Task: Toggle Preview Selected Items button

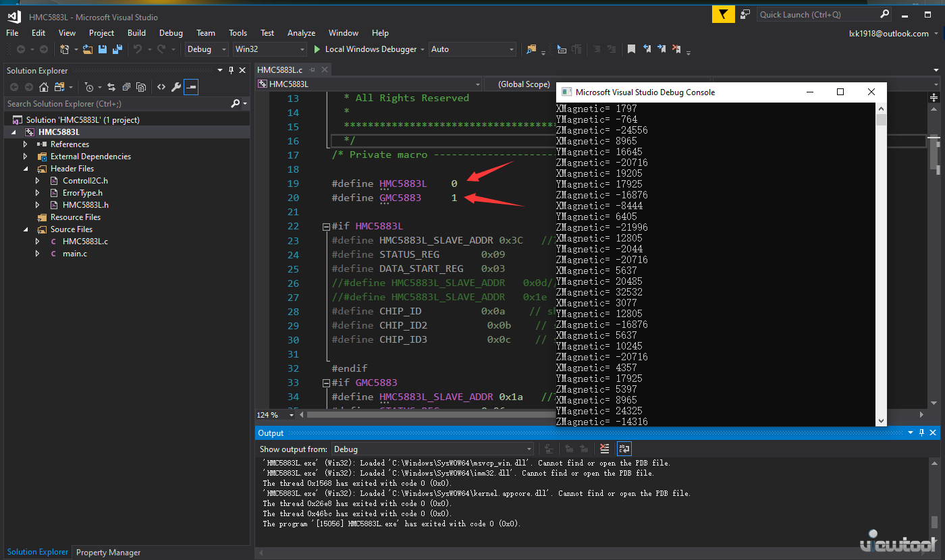Action: coord(191,87)
